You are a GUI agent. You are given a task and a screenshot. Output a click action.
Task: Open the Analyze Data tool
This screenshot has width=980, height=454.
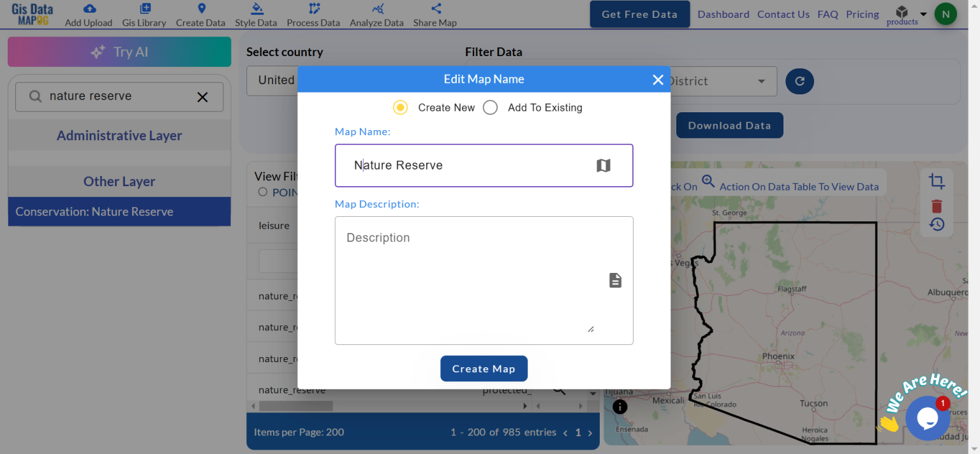376,14
